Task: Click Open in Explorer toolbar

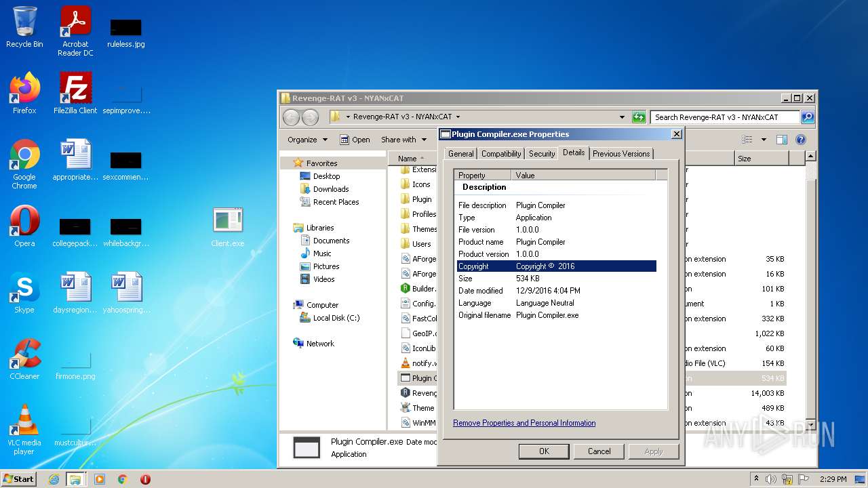Action: pos(355,140)
